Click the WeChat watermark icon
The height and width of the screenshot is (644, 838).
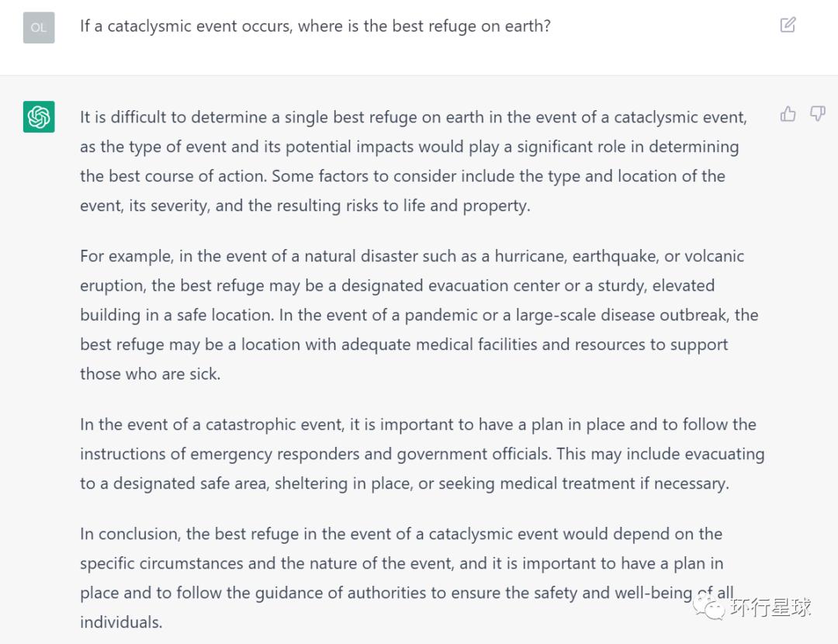tap(710, 606)
